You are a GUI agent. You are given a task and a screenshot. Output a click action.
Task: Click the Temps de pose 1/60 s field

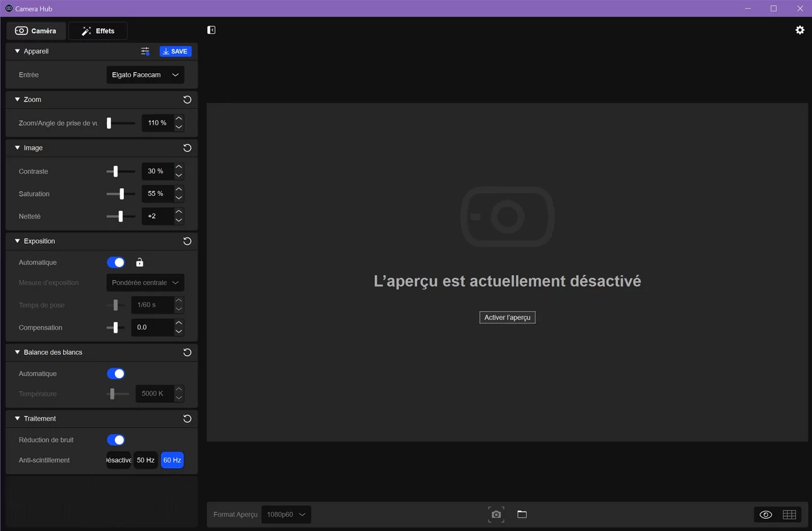click(152, 305)
